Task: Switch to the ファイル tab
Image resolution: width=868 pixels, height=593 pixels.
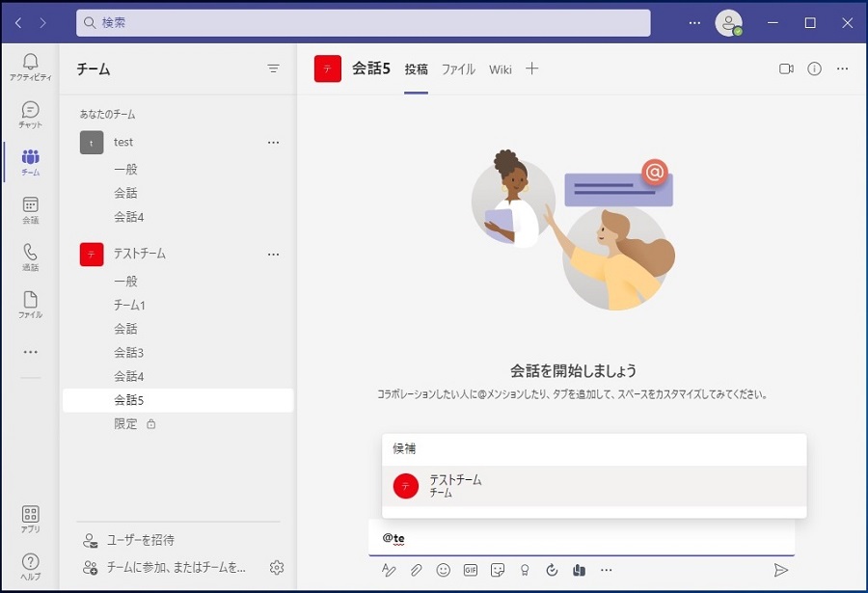Action: 458,69
